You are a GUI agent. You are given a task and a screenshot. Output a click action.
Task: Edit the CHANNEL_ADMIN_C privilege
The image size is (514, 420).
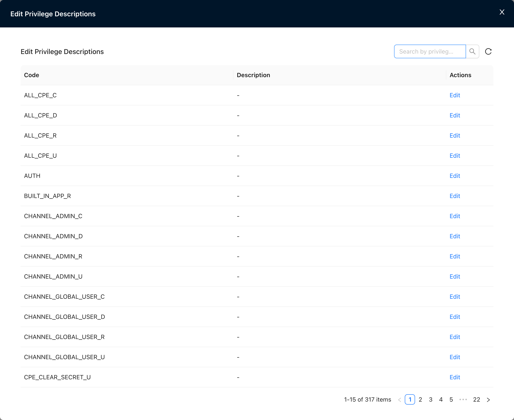tap(455, 216)
